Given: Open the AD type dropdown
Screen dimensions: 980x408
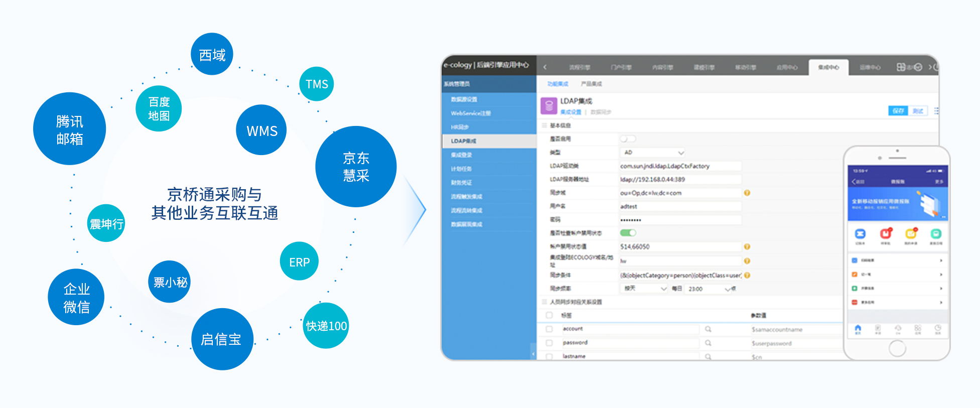Looking at the screenshot, I should [652, 153].
